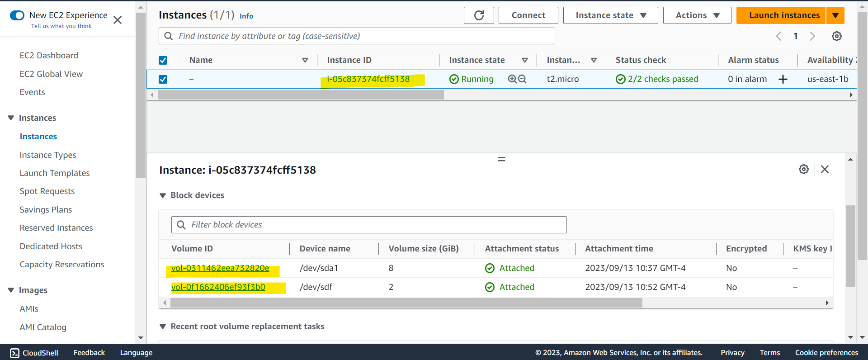Sort by Instance state column arrow
Viewport: 868px width, 360px height.
pyautogui.click(x=525, y=60)
